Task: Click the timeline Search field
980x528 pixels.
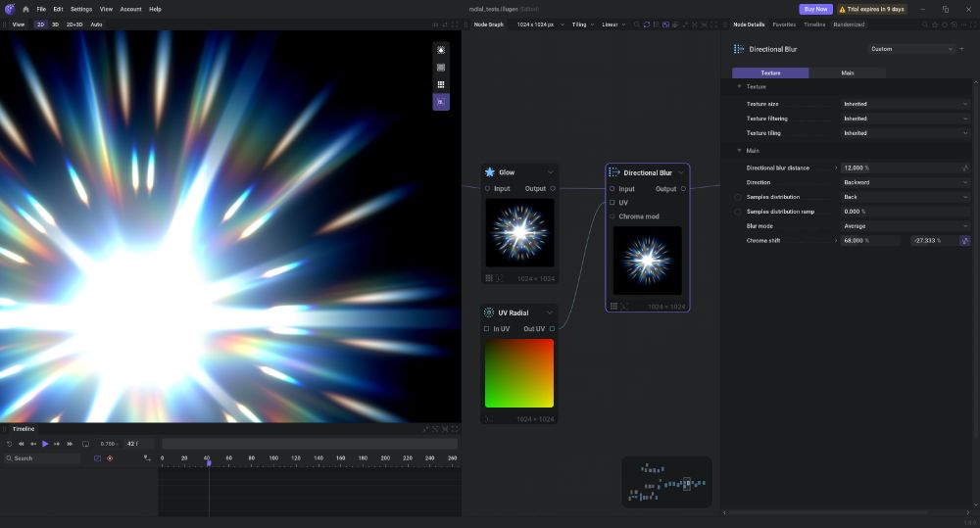Action: [x=42, y=458]
